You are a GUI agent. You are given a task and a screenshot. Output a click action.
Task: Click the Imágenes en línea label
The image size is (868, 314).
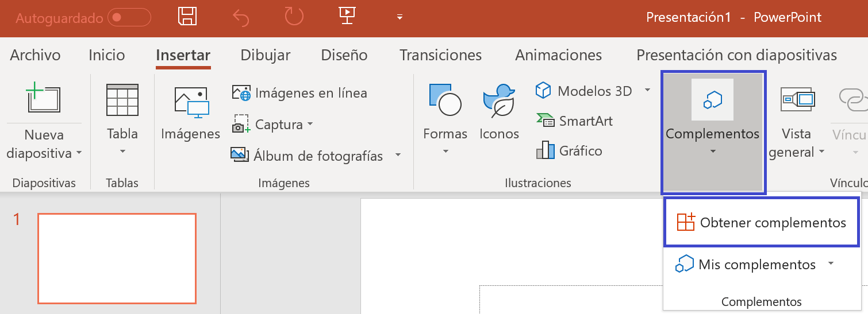[x=311, y=93]
